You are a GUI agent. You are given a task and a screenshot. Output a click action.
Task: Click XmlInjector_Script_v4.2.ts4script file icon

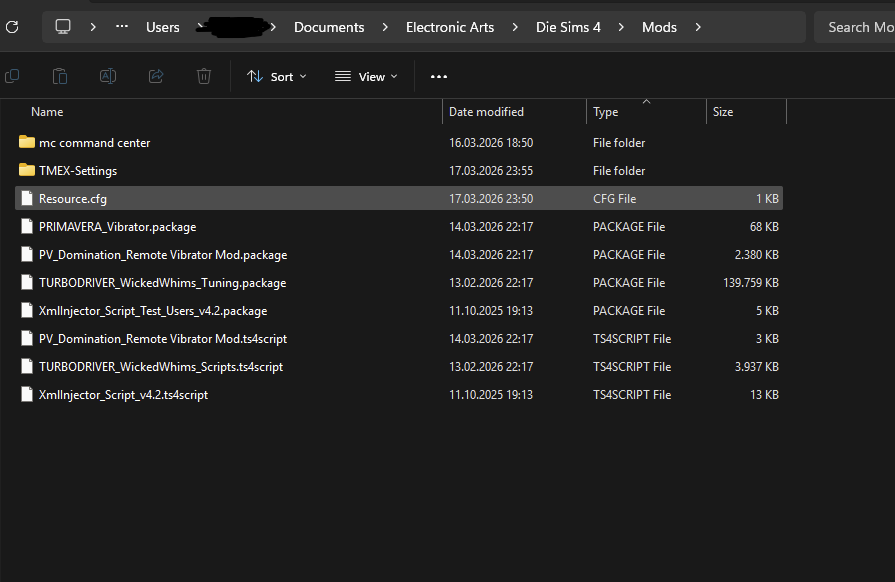27,394
